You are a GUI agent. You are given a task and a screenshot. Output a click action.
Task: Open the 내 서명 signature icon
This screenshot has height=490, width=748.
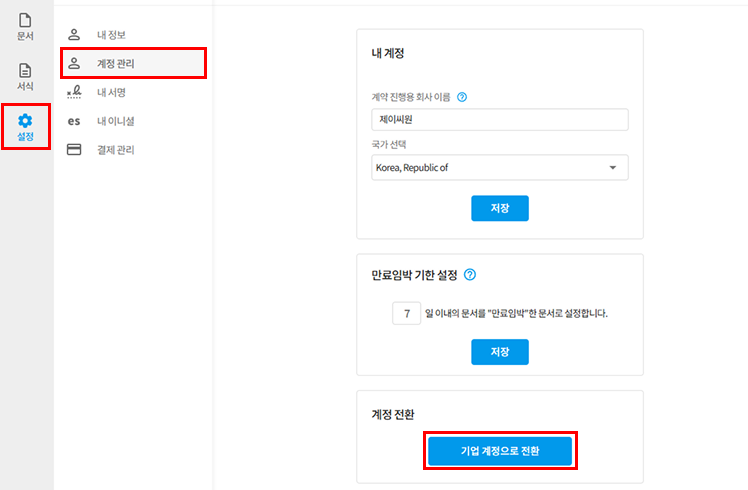pyautogui.click(x=73, y=92)
